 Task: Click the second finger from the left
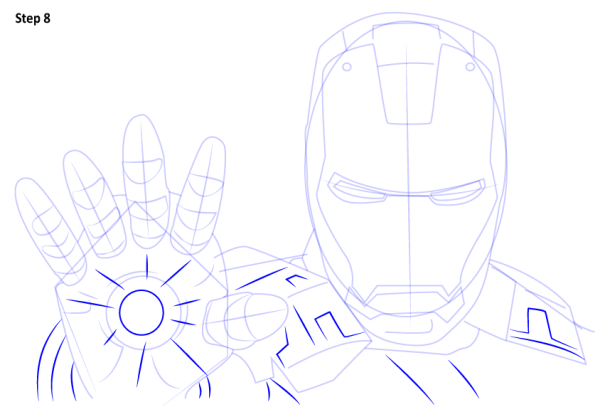[x=88, y=200]
